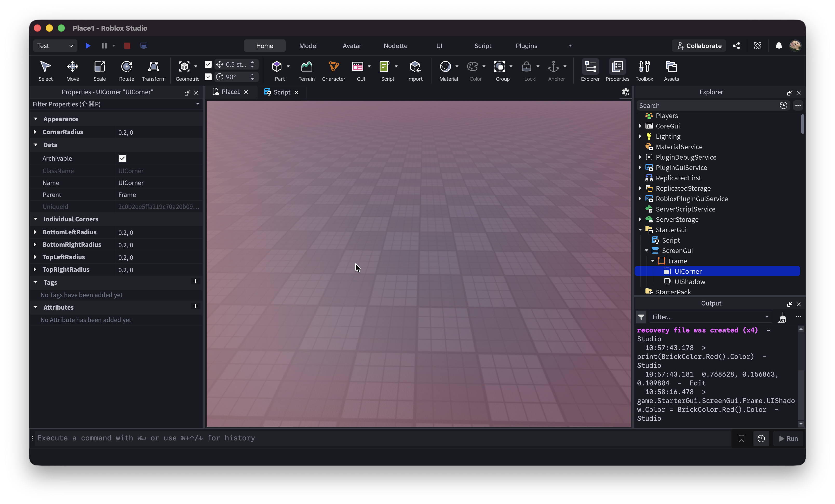Toggle the Properties panel button
Screen dimensions: 835x504
point(617,71)
